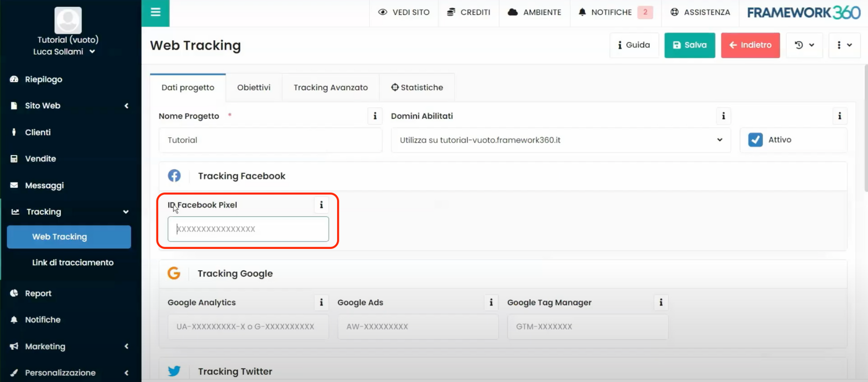Open the Tracking Avanzato tab
This screenshot has width=868, height=382.
pos(330,88)
